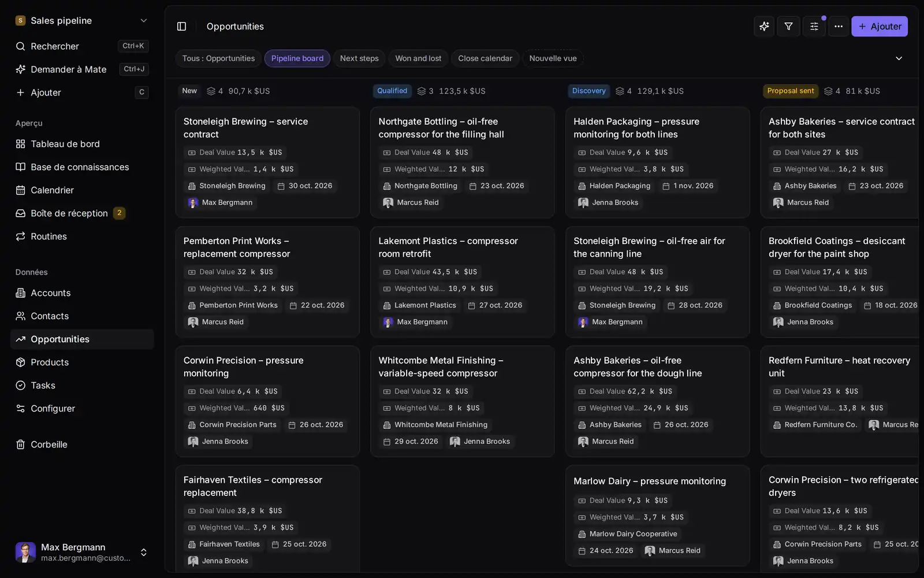Open Base de connaissances
This screenshot has height=578, width=924.
(82, 167)
